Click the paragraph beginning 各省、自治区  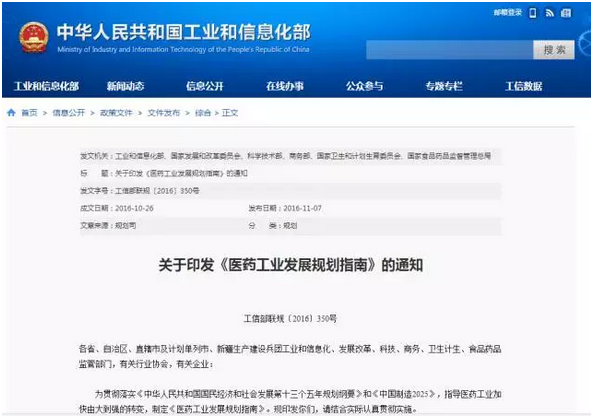[290, 356]
